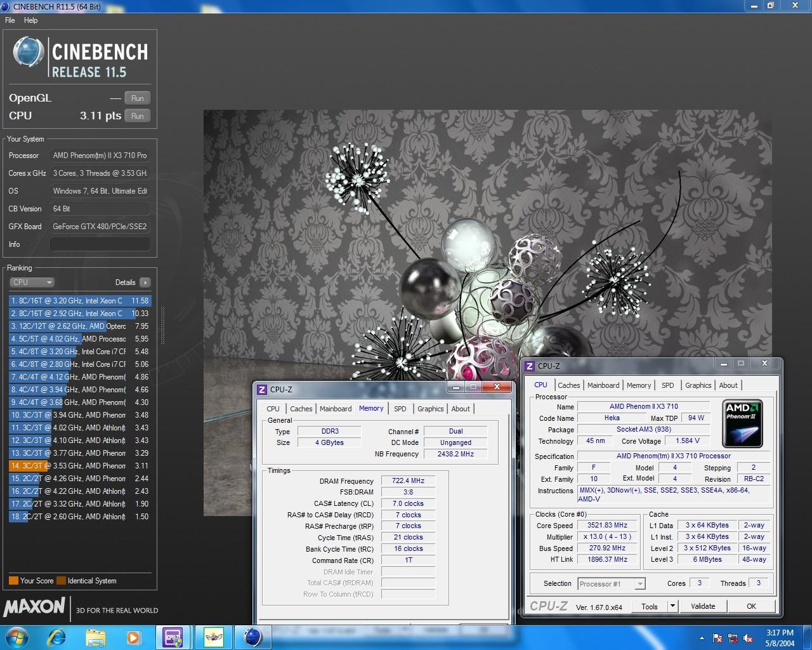Image resolution: width=812 pixels, height=650 pixels.
Task: Click the CPU-Z Z icon in the CPU window title
Action: [x=530, y=366]
